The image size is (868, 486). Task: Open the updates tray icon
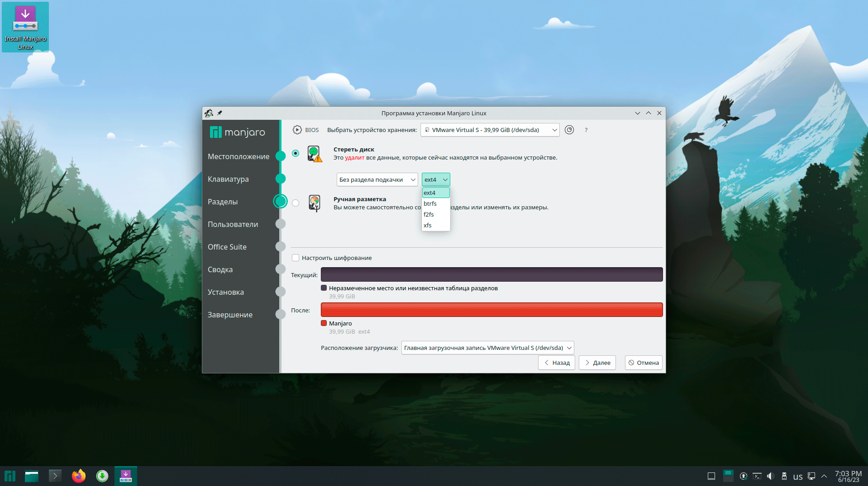[x=744, y=476]
